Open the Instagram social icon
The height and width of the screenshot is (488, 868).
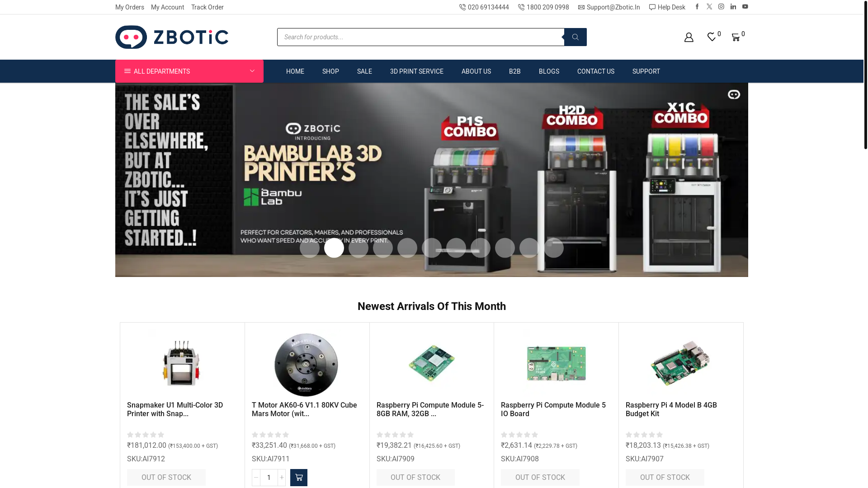pos(721,7)
